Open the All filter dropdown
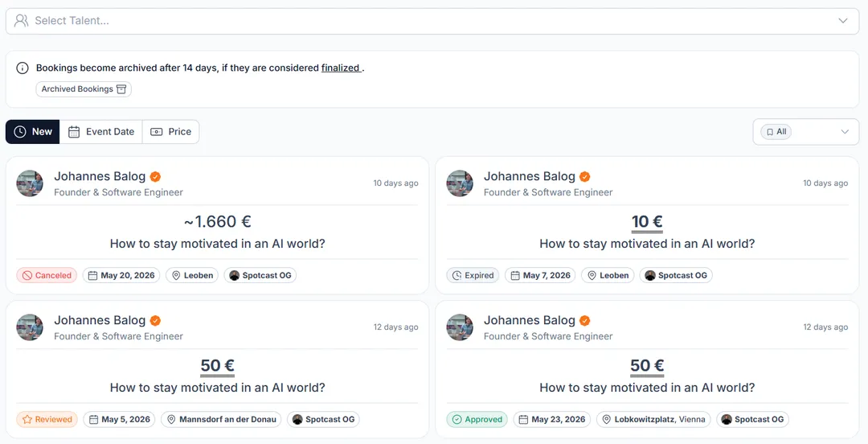The width and height of the screenshot is (868, 444). tap(806, 132)
